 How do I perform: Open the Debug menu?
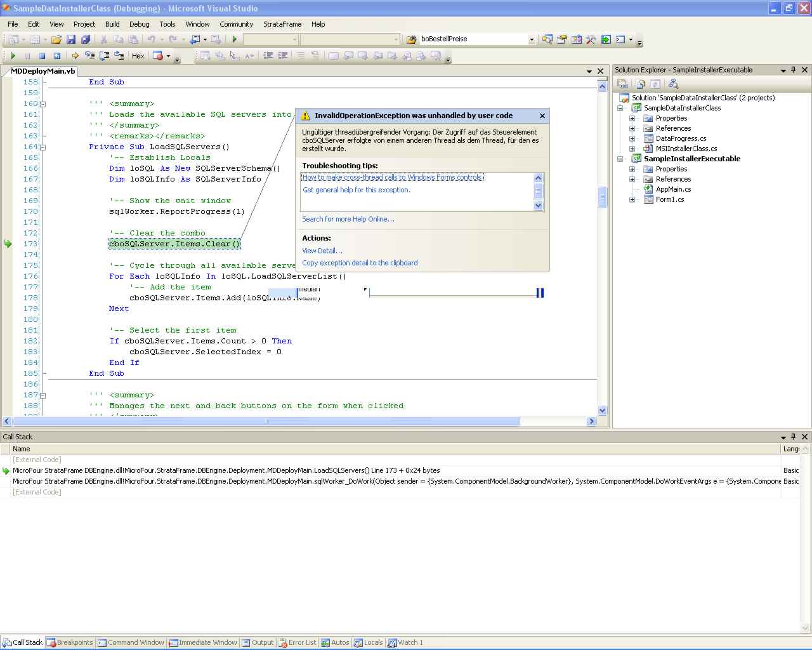139,24
